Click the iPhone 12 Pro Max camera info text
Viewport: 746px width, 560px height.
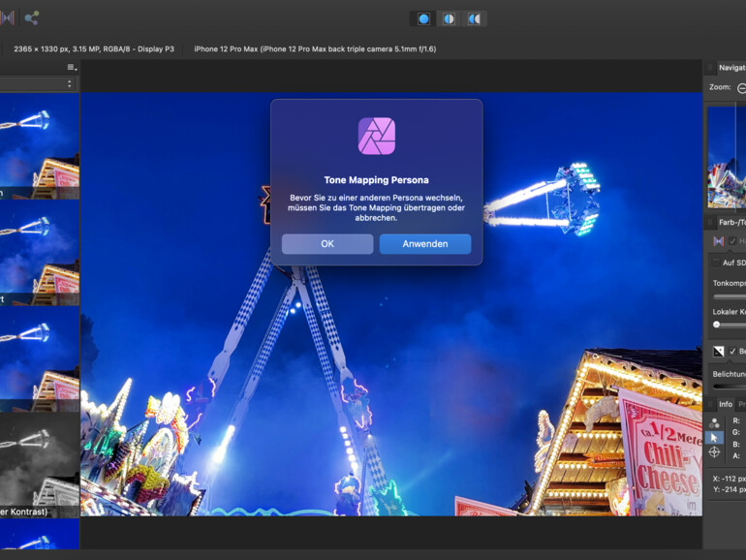coord(315,49)
